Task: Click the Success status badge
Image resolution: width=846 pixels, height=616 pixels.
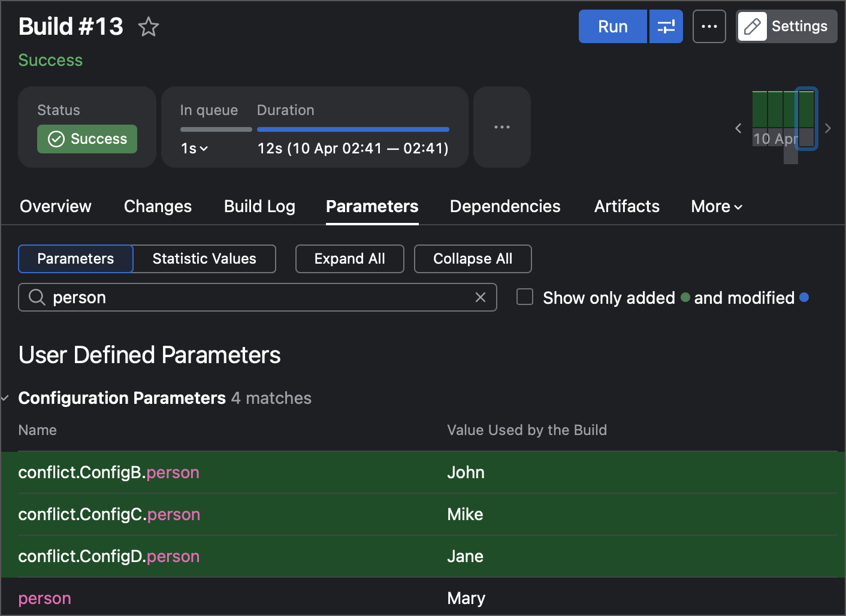Action: [87, 139]
